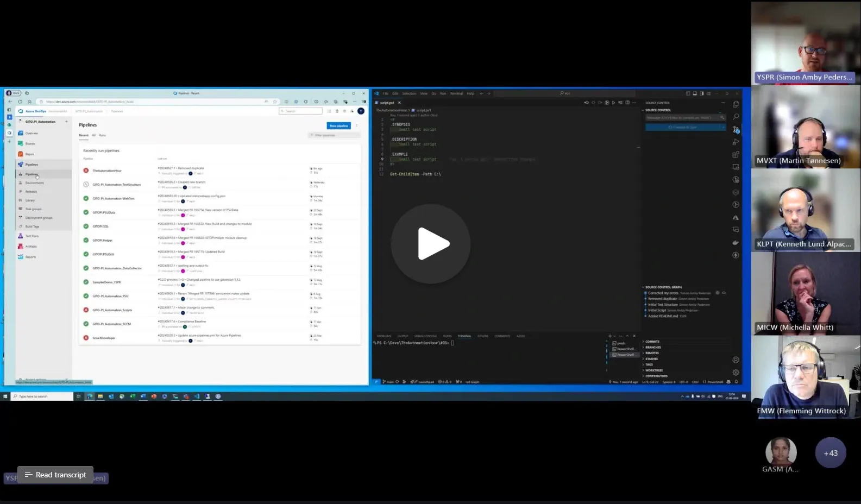
Task: Play the meeting recording video
Action: click(x=431, y=244)
